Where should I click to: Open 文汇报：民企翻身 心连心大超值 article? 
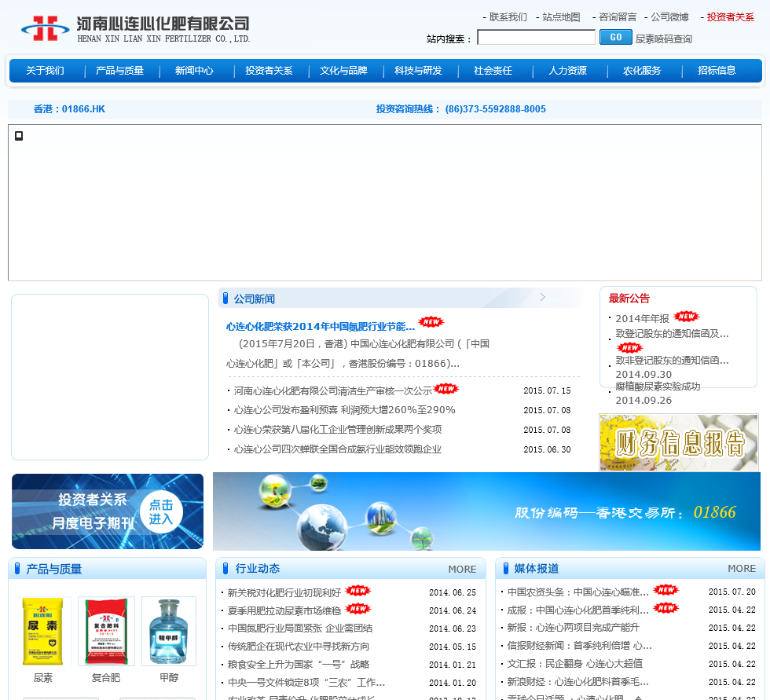pyautogui.click(x=575, y=664)
